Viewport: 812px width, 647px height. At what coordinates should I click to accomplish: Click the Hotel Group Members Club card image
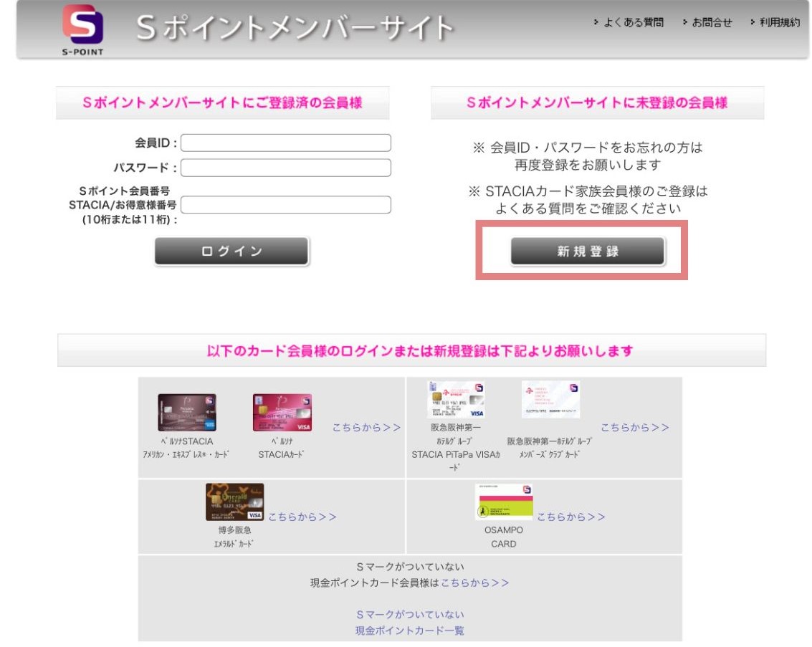[550, 399]
